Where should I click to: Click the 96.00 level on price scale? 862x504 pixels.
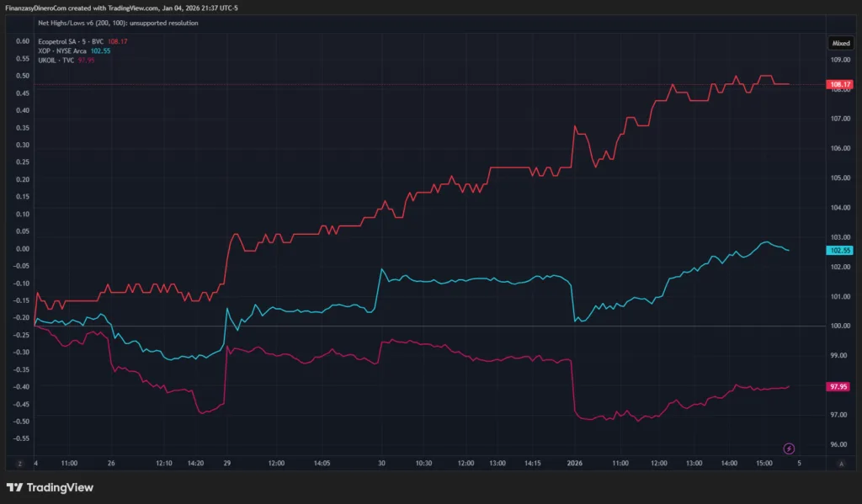coord(839,444)
